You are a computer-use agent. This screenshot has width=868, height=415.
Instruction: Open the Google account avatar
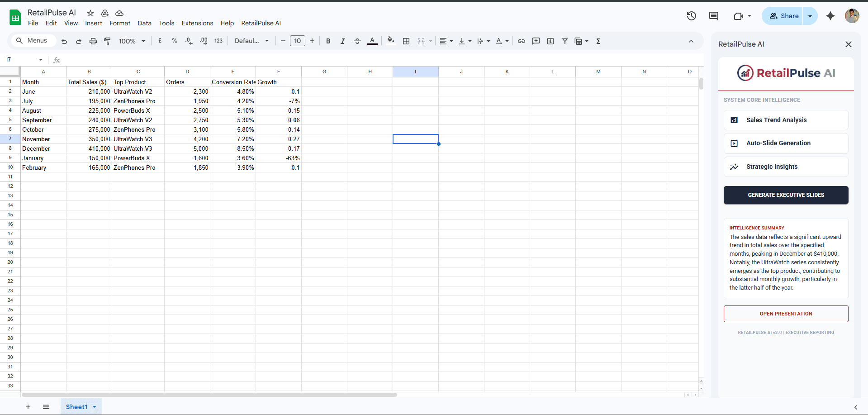click(x=852, y=16)
